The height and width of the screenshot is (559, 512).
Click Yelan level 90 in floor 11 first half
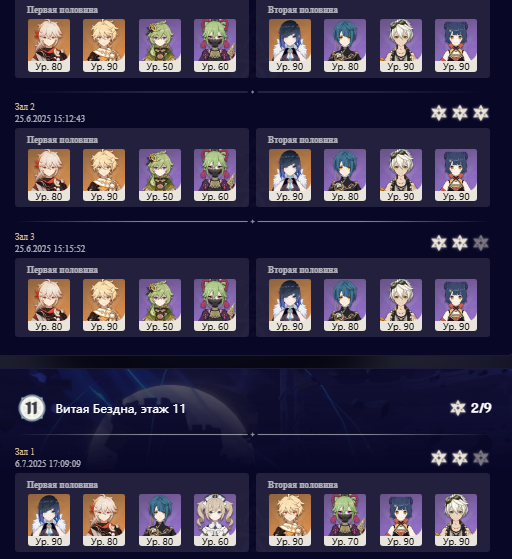49,520
